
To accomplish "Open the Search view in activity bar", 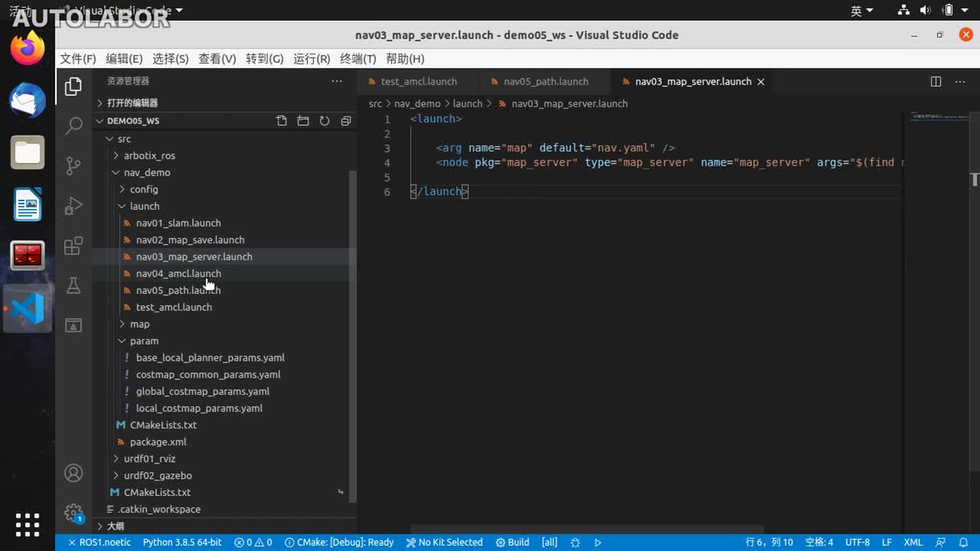I will pyautogui.click(x=73, y=126).
